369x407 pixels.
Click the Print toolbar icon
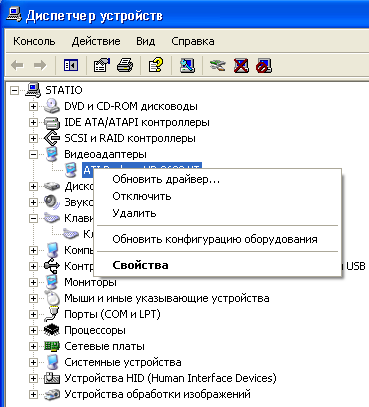[125, 65]
